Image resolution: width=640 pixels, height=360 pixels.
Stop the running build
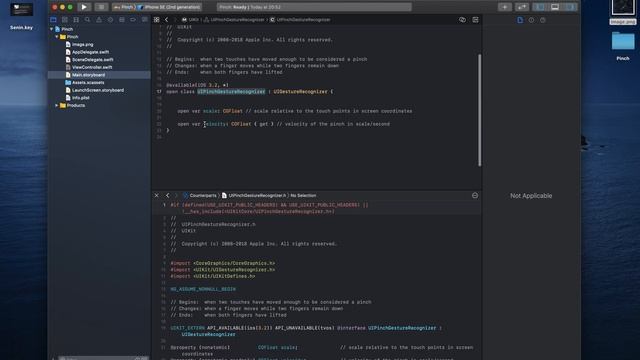pyautogui.click(x=101, y=7)
